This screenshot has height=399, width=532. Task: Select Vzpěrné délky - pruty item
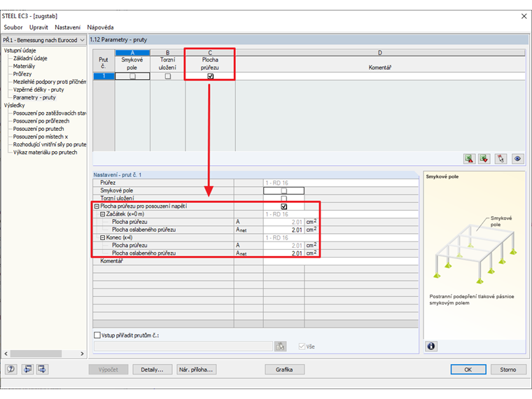pos(38,90)
